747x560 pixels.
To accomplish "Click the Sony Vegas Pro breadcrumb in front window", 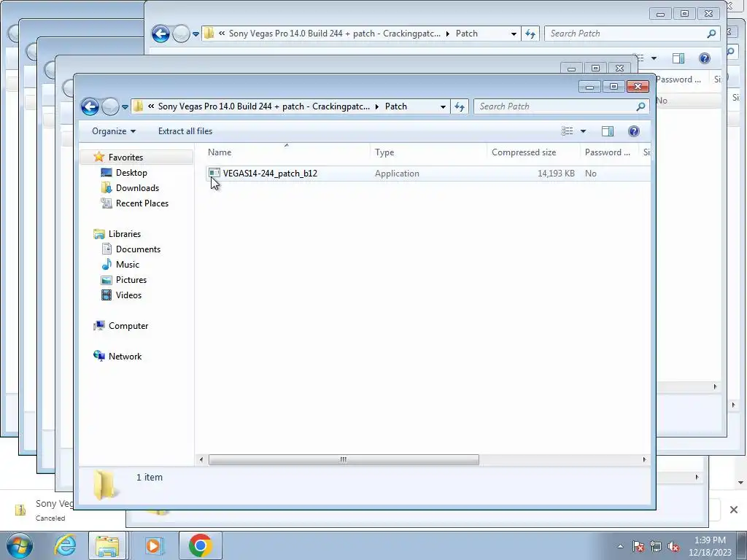I will pyautogui.click(x=263, y=106).
